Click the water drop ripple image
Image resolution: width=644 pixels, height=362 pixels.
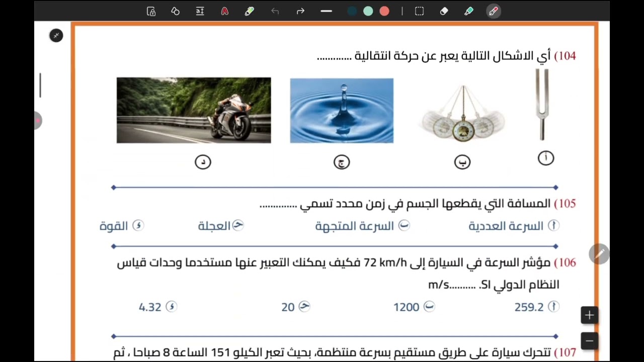click(x=342, y=111)
